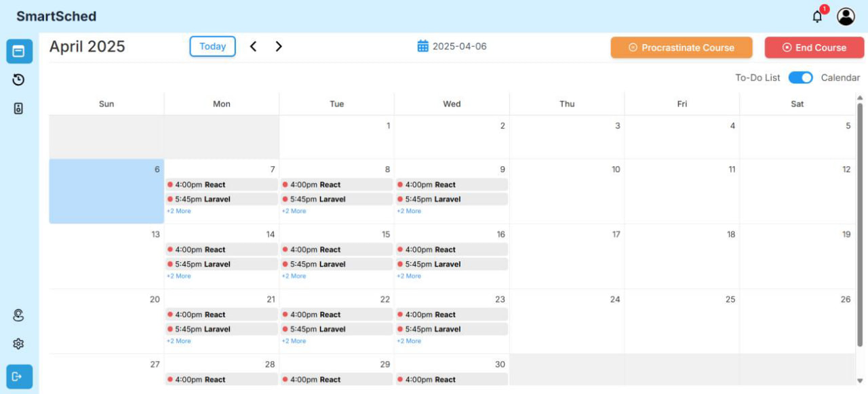The height and width of the screenshot is (394, 868).
Task: Expand +2 More on April 16
Action: point(409,276)
